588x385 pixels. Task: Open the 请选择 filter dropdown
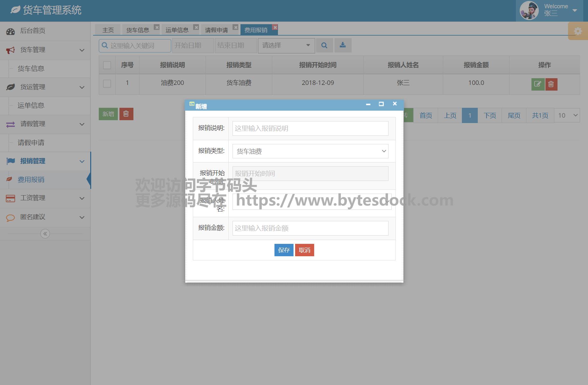pos(286,45)
